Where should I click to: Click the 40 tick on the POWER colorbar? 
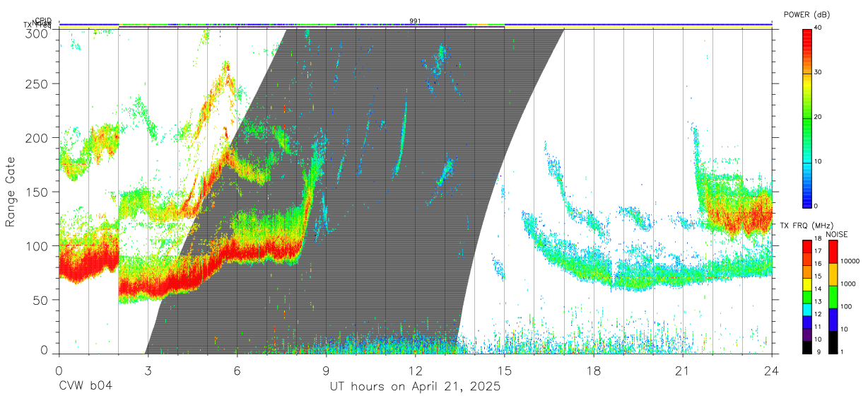pyautogui.click(x=819, y=28)
